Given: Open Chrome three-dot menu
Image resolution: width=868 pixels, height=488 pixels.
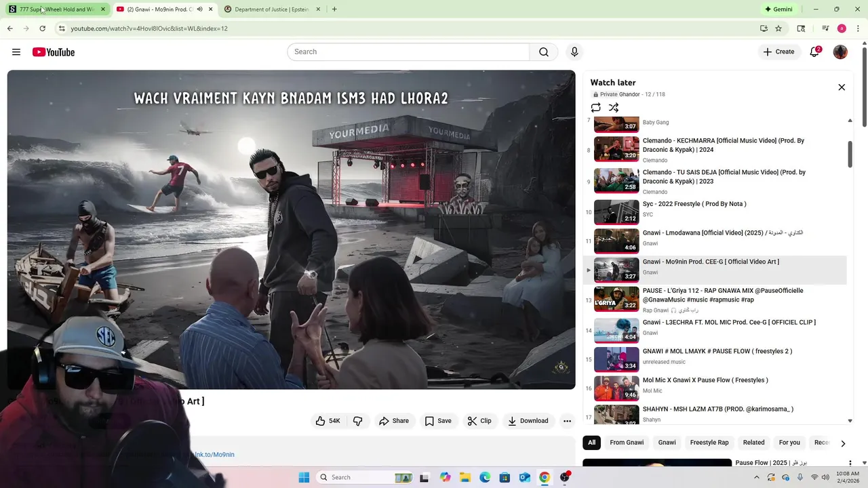Looking at the screenshot, I should click(x=857, y=28).
